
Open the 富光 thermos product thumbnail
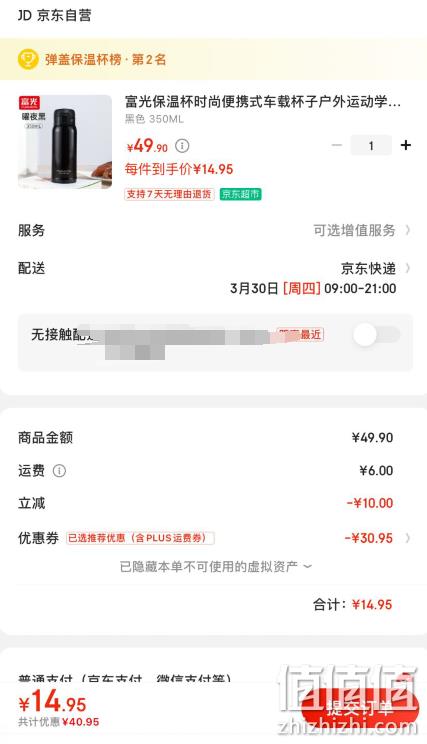pos(65,141)
